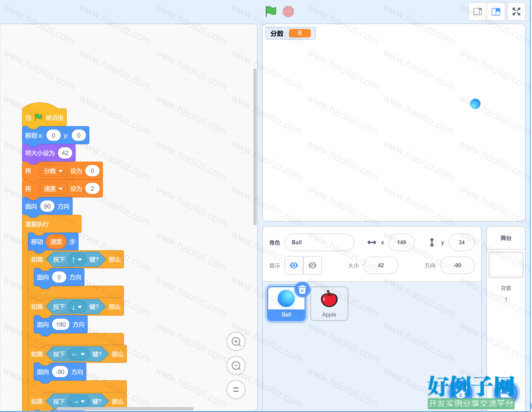Click the horizontal x position arrow icon
Viewport: 532px width, 412px height.
coord(372,242)
